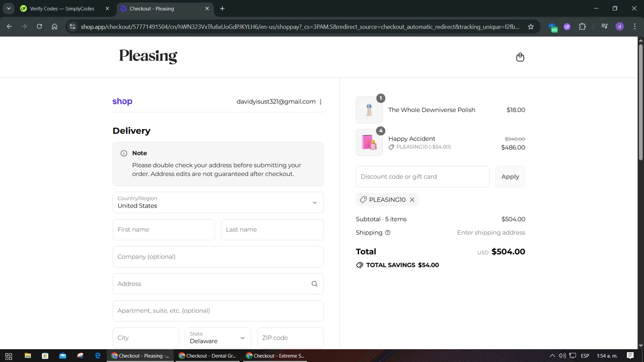Expand the Country/Region dropdown

coord(218,202)
